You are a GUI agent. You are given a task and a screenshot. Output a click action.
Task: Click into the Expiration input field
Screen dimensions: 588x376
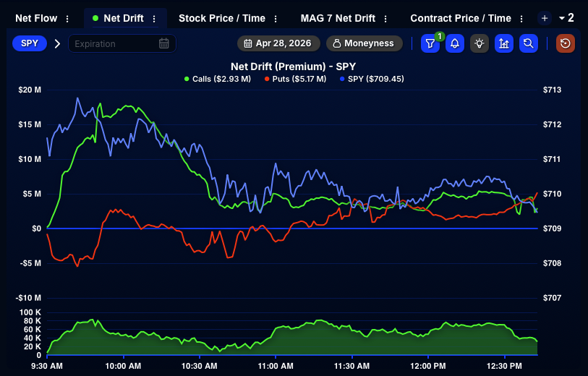click(x=122, y=43)
